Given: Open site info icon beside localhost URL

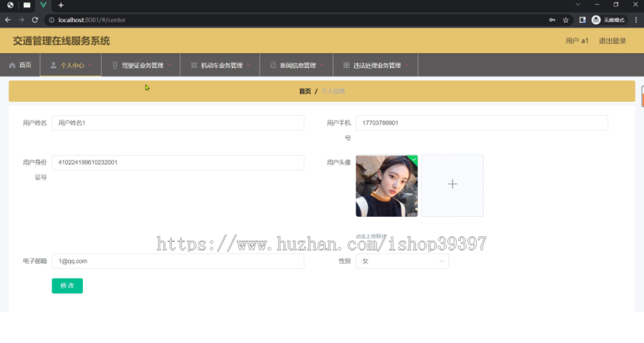Looking at the screenshot, I should 52,20.
